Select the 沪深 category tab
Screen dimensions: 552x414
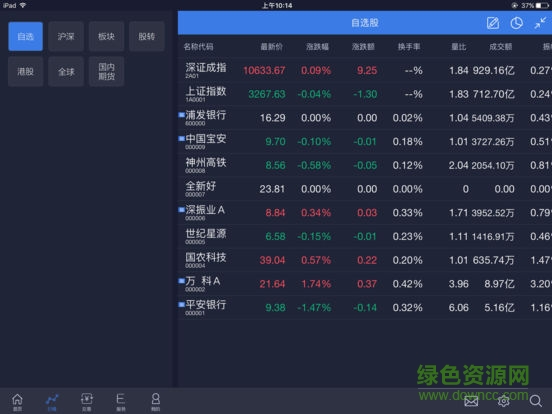point(66,36)
